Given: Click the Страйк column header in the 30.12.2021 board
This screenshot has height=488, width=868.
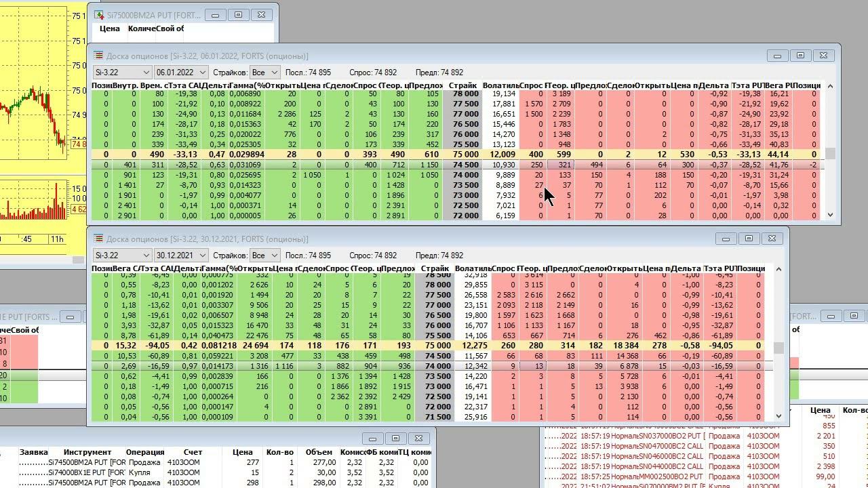Looking at the screenshot, I should (x=435, y=268).
